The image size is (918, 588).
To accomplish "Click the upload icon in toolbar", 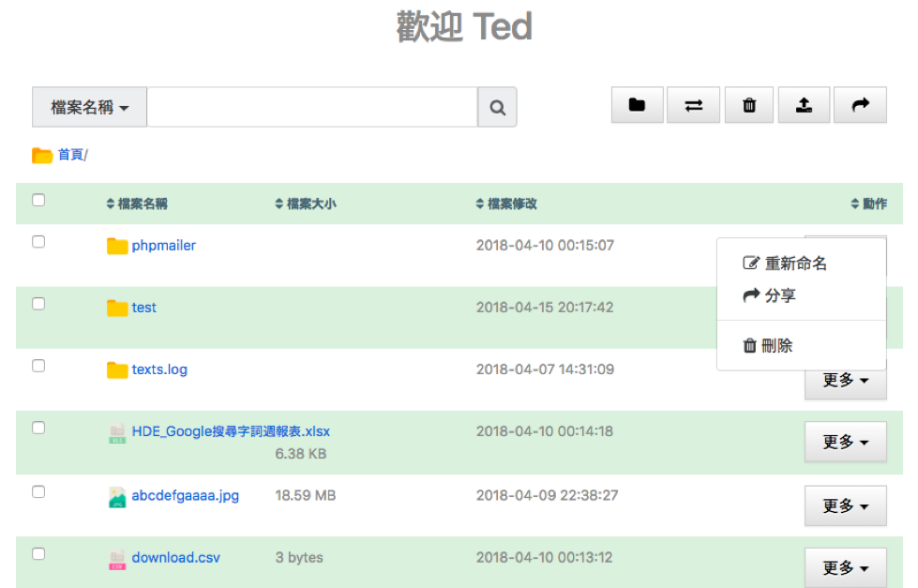I will 804,105.
